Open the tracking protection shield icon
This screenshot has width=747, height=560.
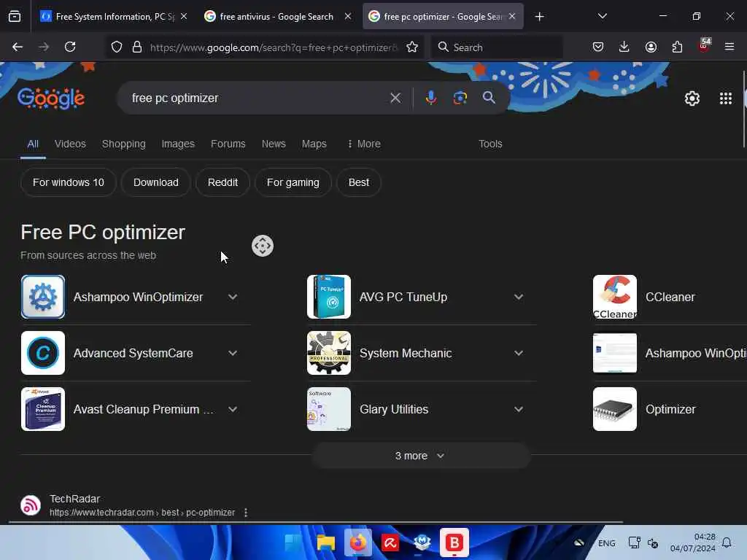click(117, 47)
